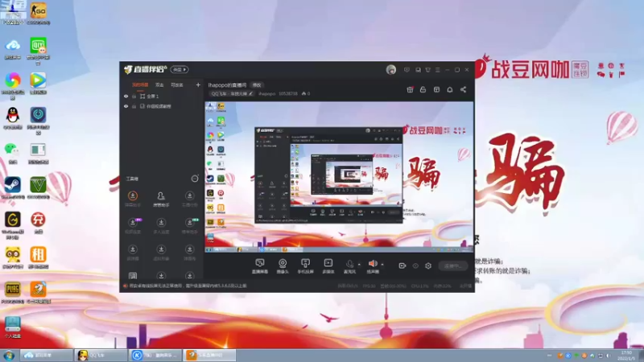Open the gear settings icon on the bottom bar
This screenshot has width=644, height=362.
pyautogui.click(x=428, y=266)
